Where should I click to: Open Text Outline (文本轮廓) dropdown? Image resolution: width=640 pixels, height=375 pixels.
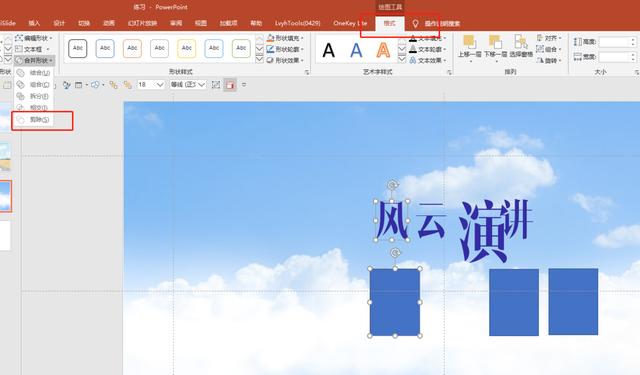(x=428, y=49)
